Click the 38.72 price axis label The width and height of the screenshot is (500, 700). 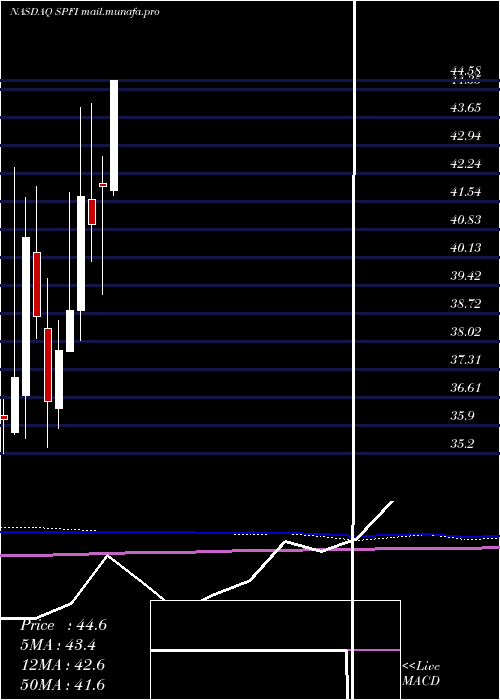coord(466,304)
